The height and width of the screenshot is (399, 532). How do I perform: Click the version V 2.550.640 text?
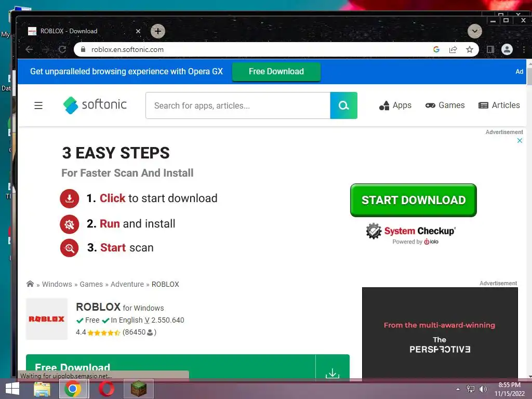pos(165,320)
